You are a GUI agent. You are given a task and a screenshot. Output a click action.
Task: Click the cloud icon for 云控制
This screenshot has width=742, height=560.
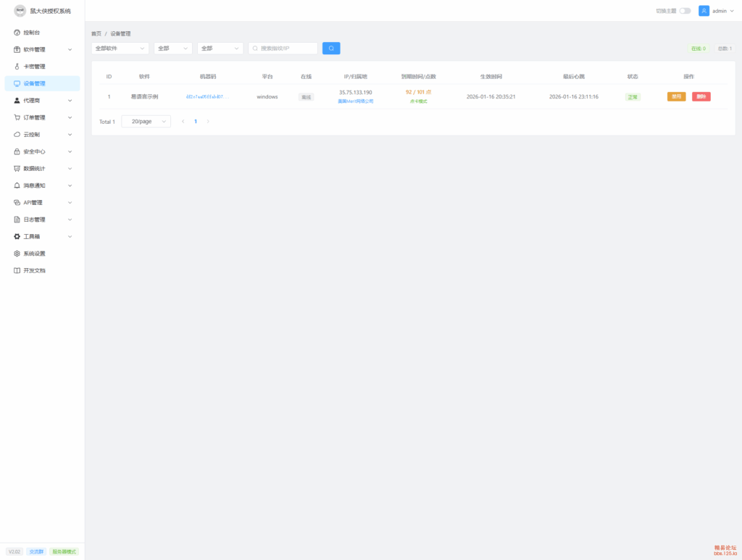(17, 135)
